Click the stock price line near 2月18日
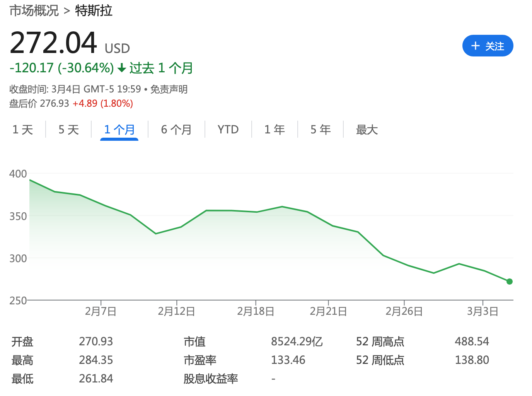 coord(256,211)
